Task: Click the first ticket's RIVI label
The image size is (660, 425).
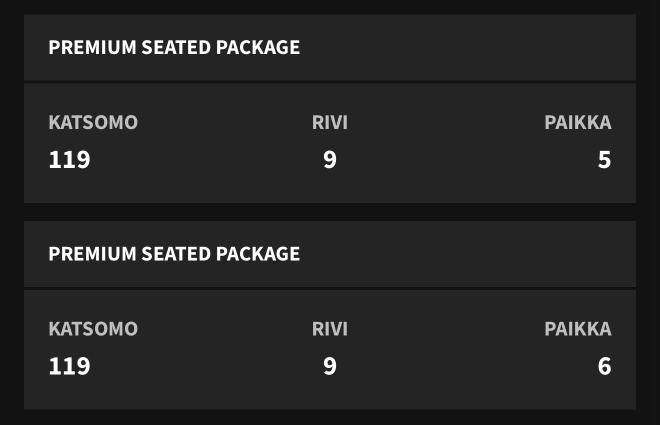Action: [x=330, y=122]
